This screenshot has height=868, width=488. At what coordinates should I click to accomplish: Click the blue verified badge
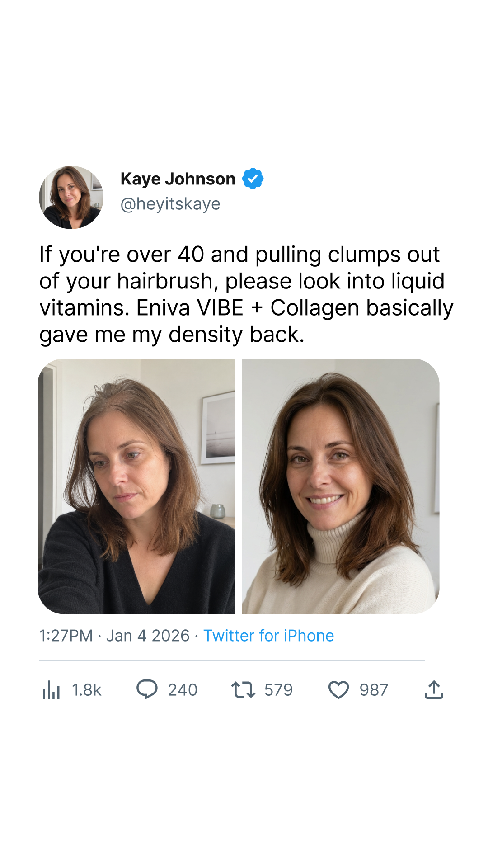[253, 179]
